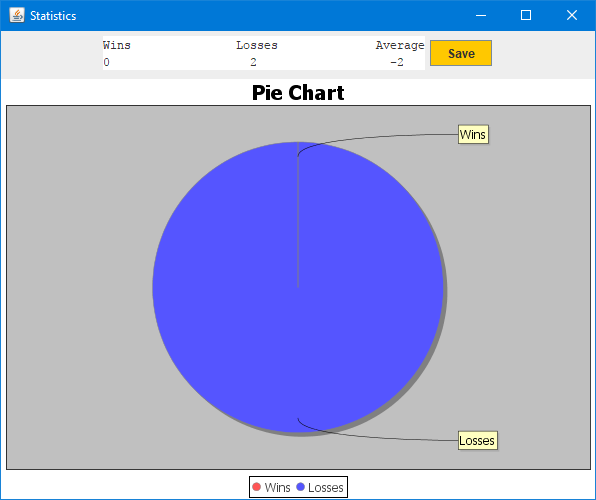Viewport: 596px width, 500px height.
Task: Click the Pie Chart title
Action: pyautogui.click(x=298, y=93)
